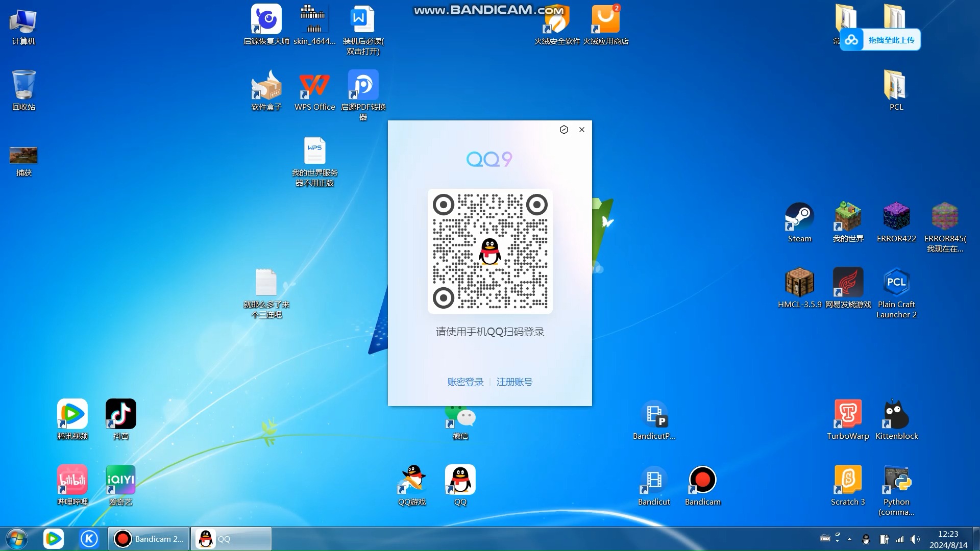Open the 计算机 desktop icon

23,27
